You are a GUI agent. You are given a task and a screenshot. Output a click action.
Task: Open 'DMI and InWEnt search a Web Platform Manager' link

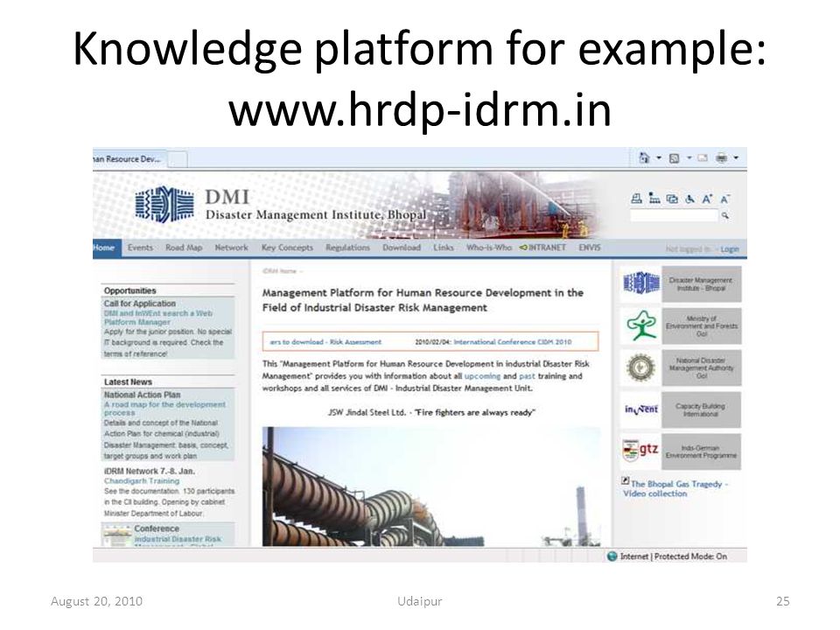[158, 318]
